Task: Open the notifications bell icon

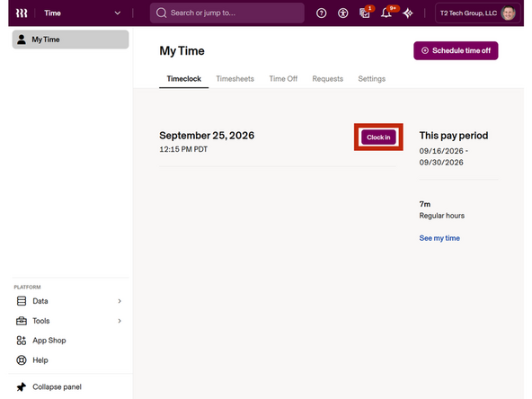Action: [386, 13]
